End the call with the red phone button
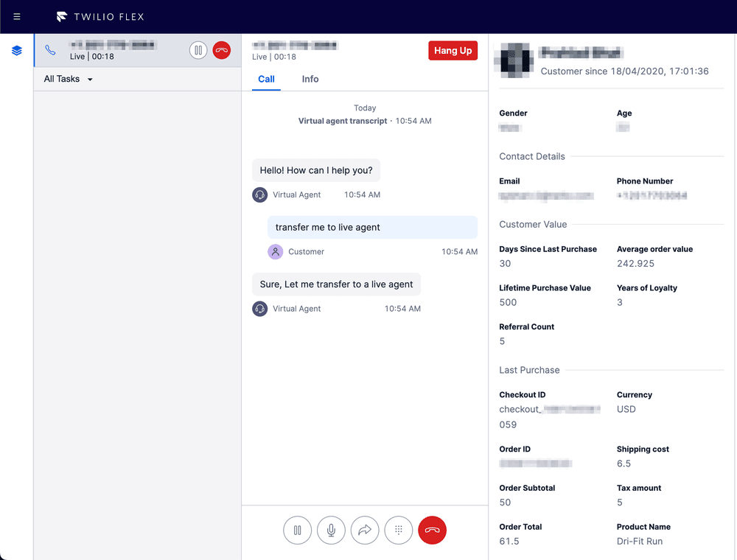Image resolution: width=737 pixels, height=560 pixels. 433,530
